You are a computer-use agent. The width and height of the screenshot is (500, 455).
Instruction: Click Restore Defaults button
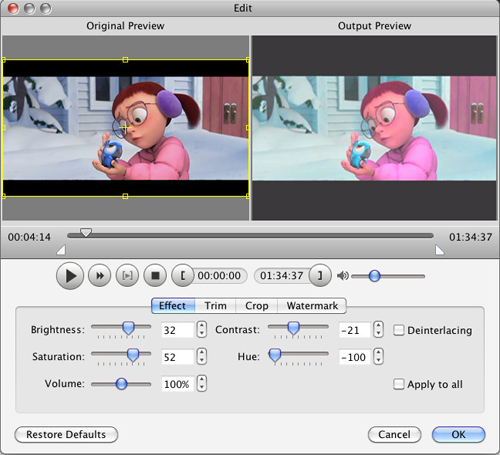(66, 434)
